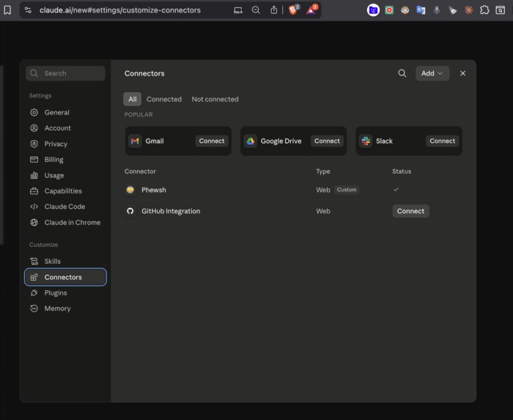This screenshot has height=420, width=513.
Task: Click the GitHub octocat icon
Action: pyautogui.click(x=130, y=211)
